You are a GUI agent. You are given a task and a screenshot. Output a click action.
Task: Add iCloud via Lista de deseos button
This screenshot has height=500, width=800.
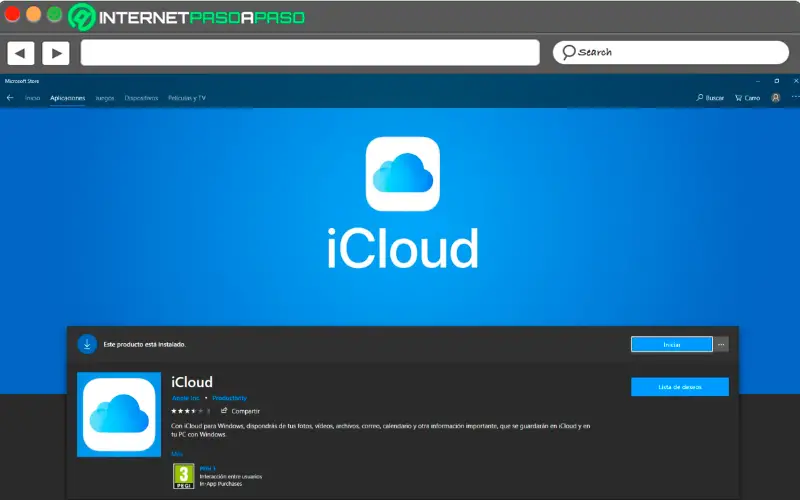[680, 387]
